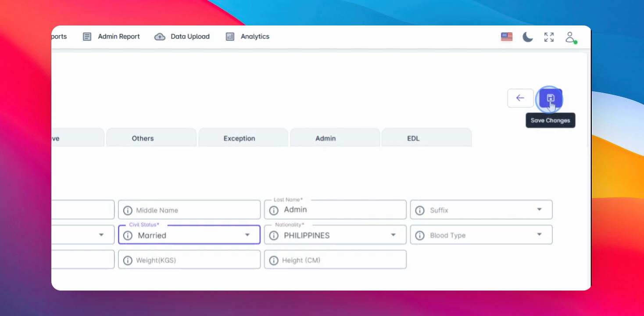Click the info icon in Height (CM) field
644x316 pixels.
coord(274,261)
